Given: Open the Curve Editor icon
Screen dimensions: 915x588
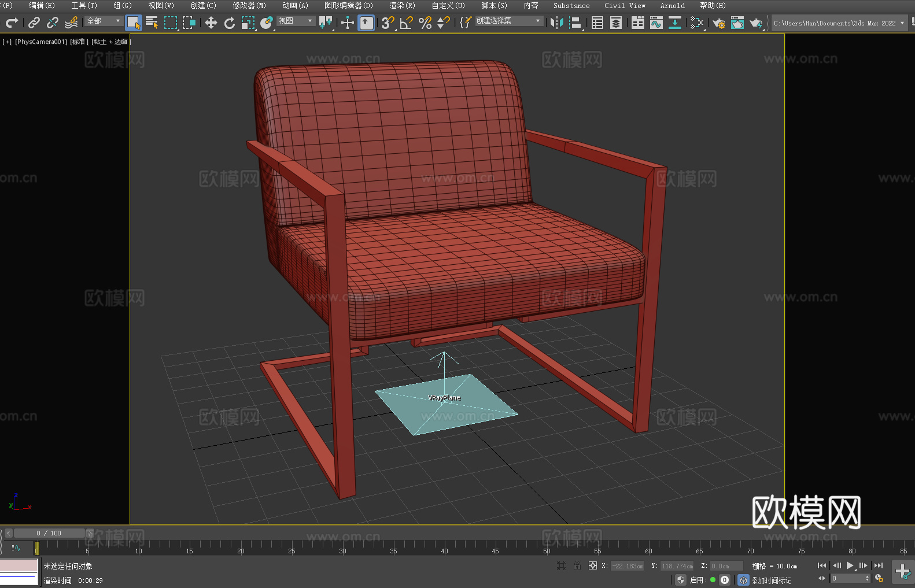Looking at the screenshot, I should click(656, 23).
